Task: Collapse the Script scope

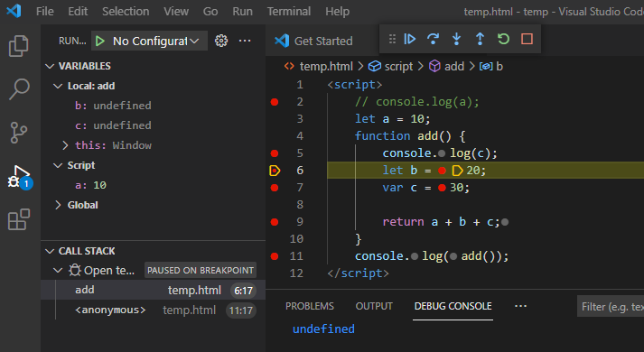Action: [x=58, y=165]
